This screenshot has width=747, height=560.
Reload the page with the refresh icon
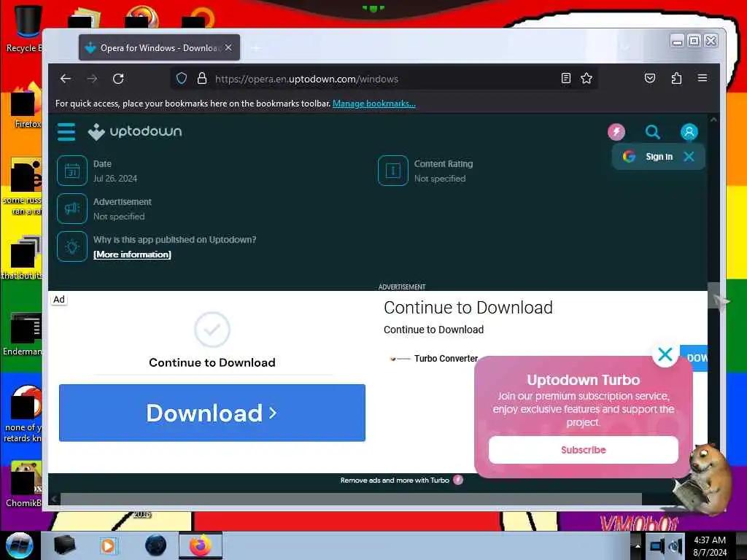pos(118,79)
